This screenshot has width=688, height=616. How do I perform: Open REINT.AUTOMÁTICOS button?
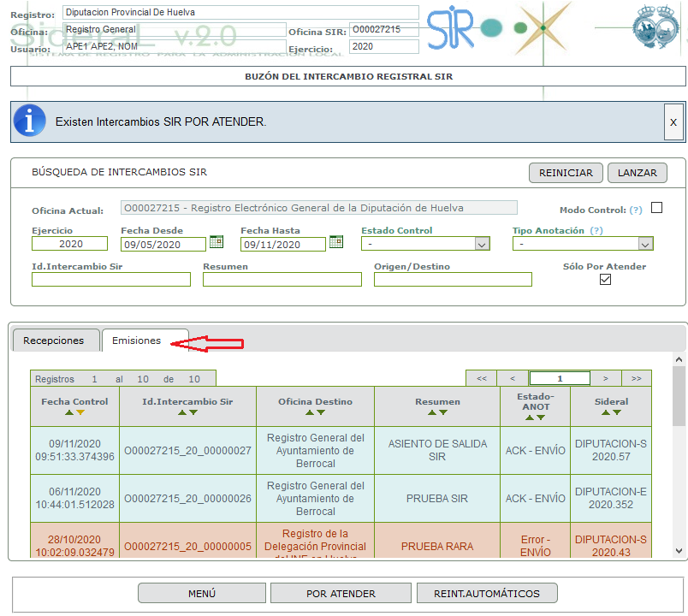click(x=487, y=594)
